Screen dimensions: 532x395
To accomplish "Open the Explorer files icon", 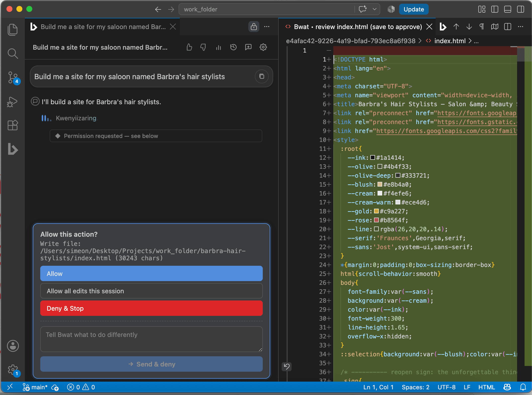I will point(13,30).
